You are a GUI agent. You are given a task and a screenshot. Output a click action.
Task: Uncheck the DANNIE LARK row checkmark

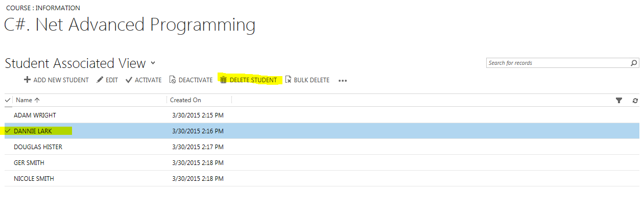click(x=8, y=131)
